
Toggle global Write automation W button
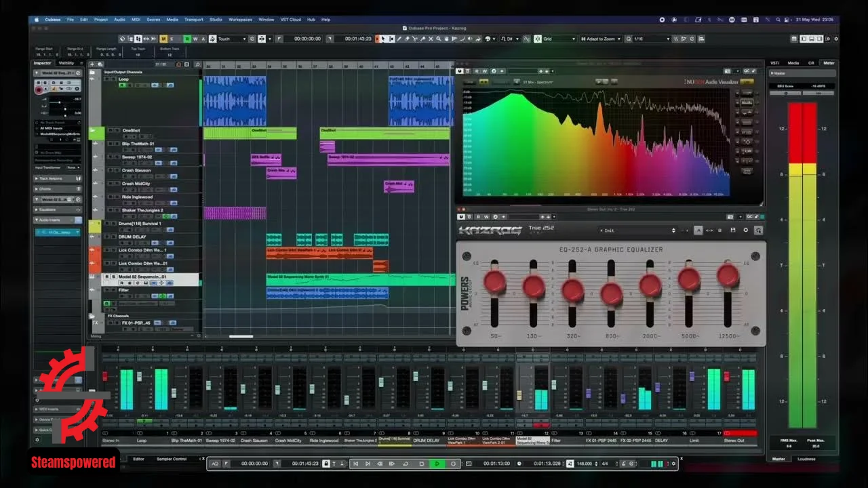(x=195, y=39)
